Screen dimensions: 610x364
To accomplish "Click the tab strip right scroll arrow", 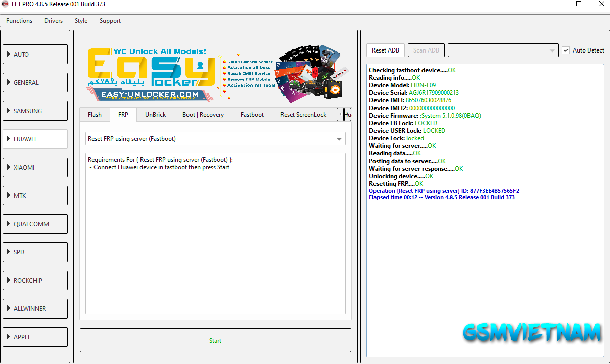I will pyautogui.click(x=347, y=114).
